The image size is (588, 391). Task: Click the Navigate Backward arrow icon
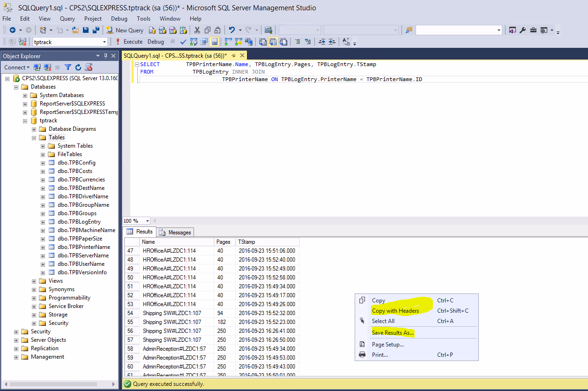12,30
